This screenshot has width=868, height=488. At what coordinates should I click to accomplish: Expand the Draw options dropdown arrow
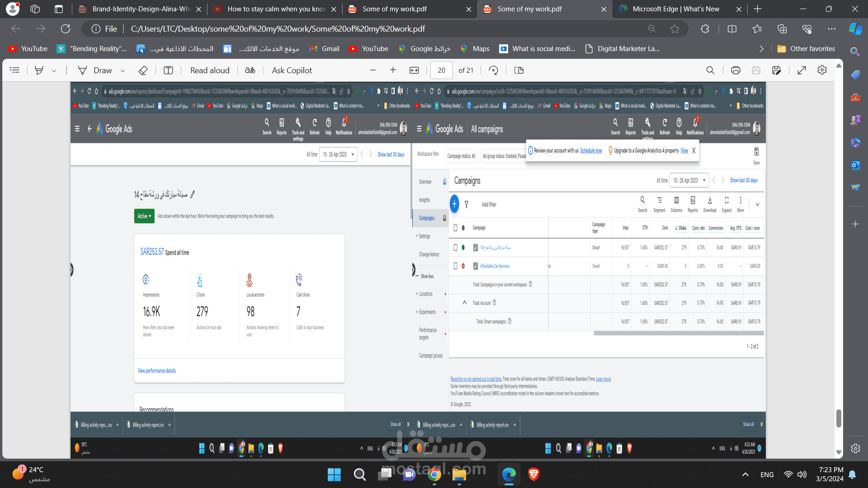coord(123,70)
